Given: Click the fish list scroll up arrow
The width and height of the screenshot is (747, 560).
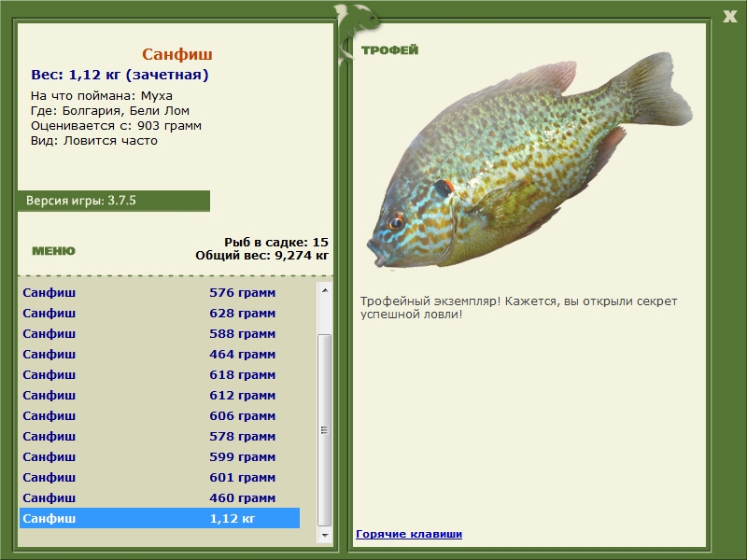Looking at the screenshot, I should 325,290.
